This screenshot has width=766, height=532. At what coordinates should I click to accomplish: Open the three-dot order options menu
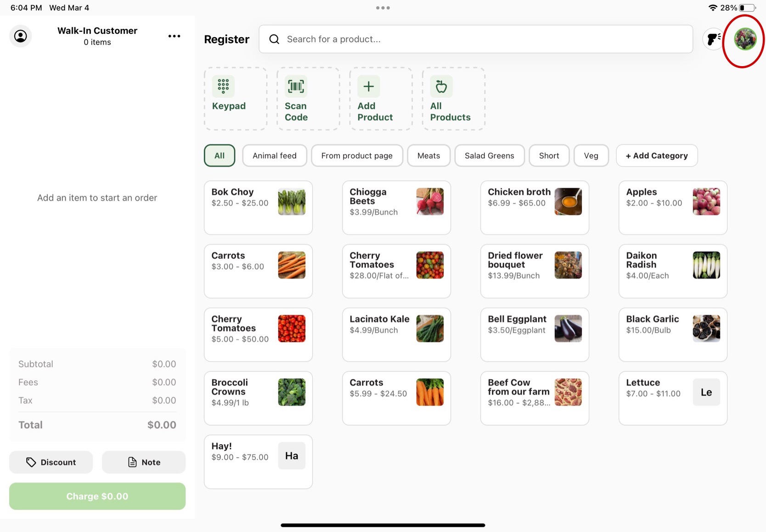tap(174, 36)
